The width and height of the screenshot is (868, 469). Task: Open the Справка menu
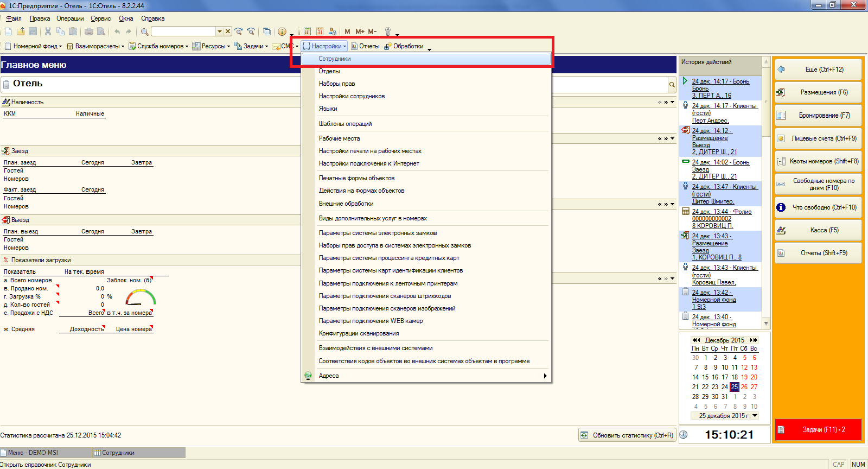152,18
